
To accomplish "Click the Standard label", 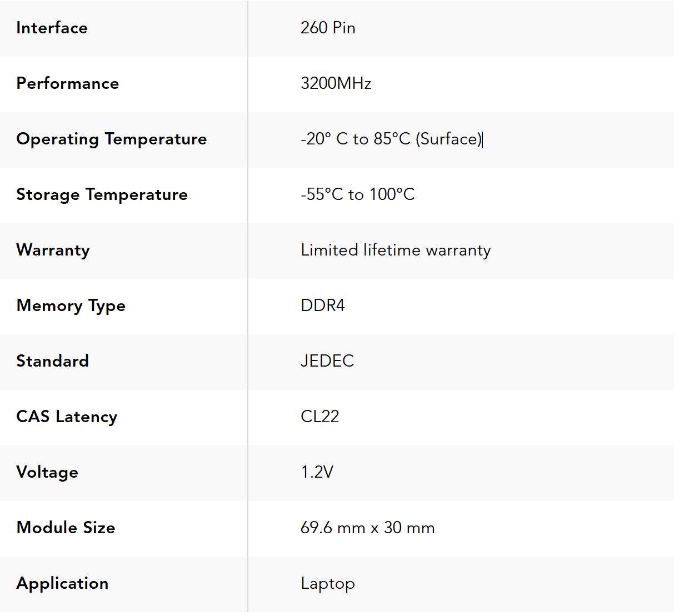I will coord(52,361).
